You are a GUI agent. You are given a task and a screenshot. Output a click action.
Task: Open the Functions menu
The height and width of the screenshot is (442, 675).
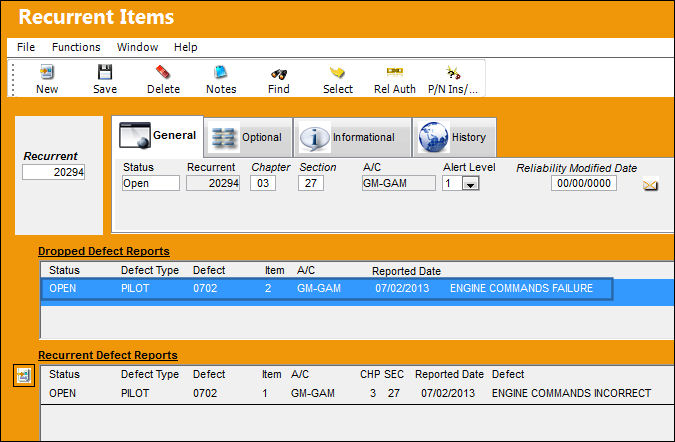tap(76, 47)
